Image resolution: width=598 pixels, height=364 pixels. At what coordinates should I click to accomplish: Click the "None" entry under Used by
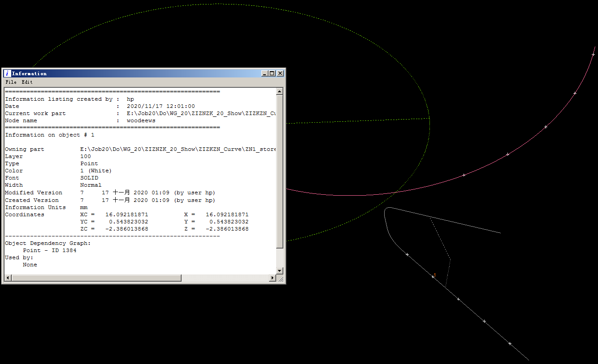point(30,265)
